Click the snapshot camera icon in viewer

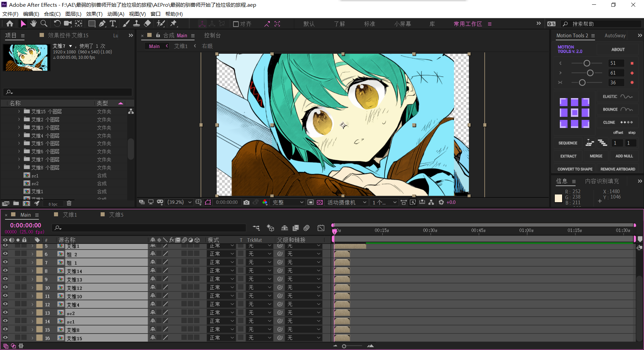(x=247, y=202)
